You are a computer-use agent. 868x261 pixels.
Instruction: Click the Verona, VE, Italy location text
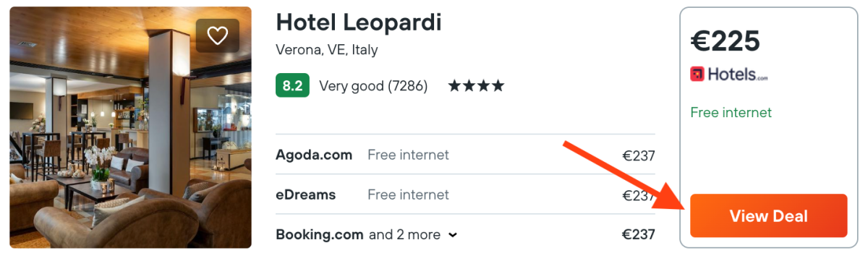tap(327, 50)
